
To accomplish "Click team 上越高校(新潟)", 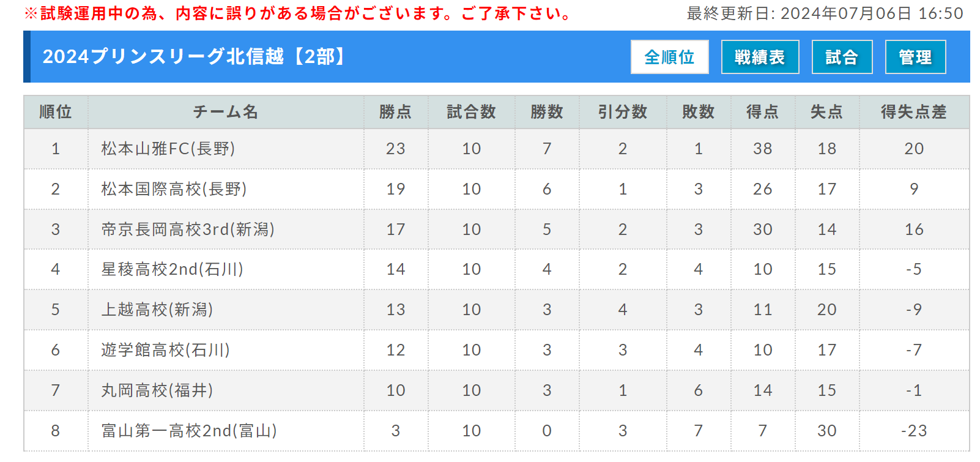I will (x=158, y=310).
